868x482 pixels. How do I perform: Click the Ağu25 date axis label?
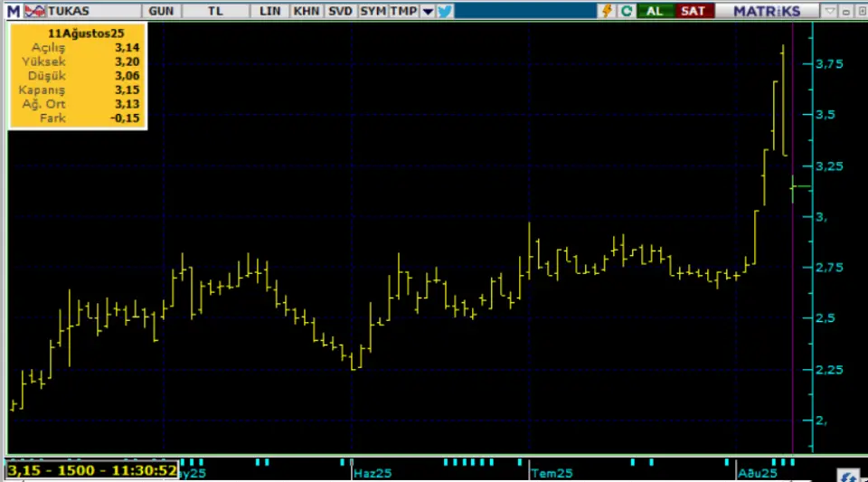coord(758,474)
